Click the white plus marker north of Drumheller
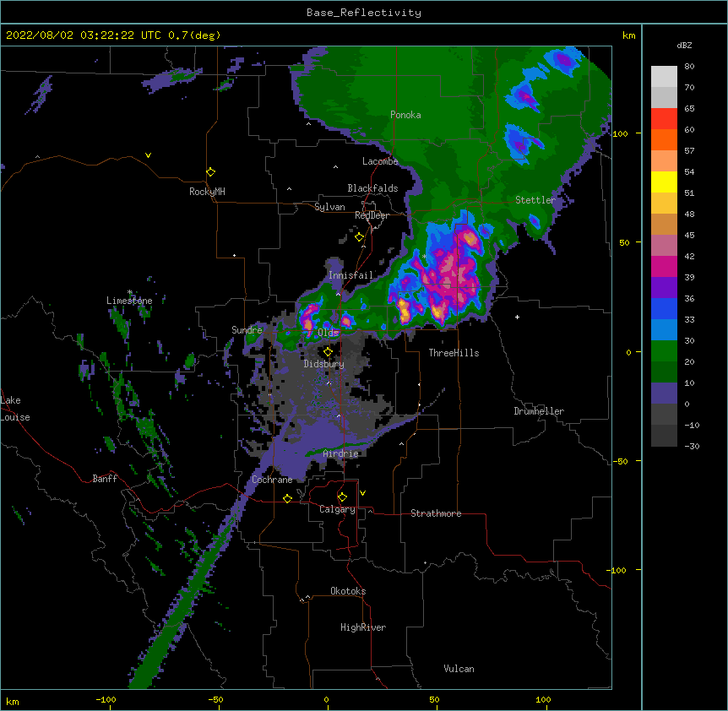 pyautogui.click(x=517, y=317)
